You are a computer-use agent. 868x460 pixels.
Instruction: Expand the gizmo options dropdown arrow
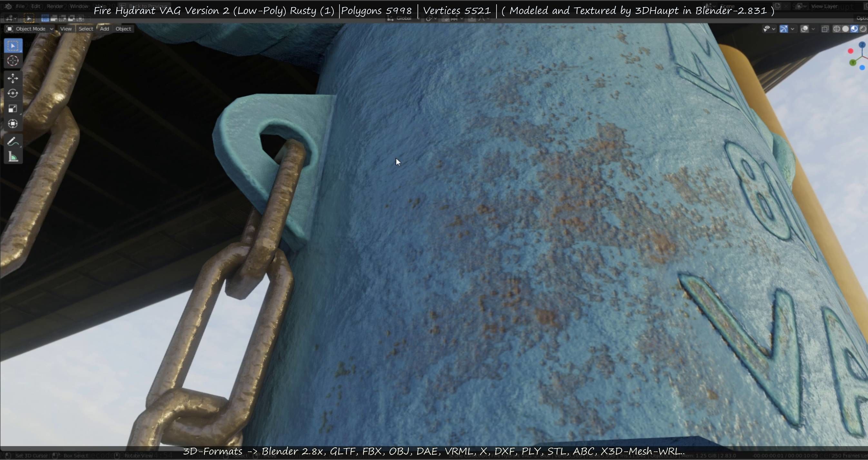pos(793,29)
